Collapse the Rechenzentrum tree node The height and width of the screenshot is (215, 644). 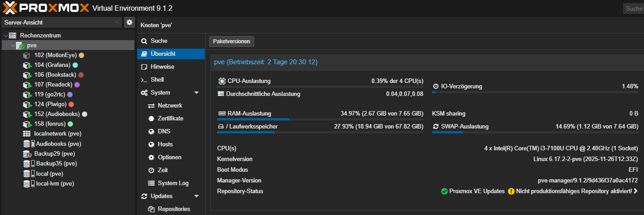[6, 36]
